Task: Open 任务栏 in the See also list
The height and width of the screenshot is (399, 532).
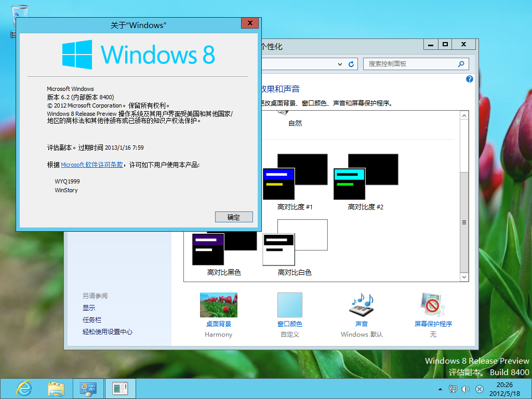Action: point(92,320)
